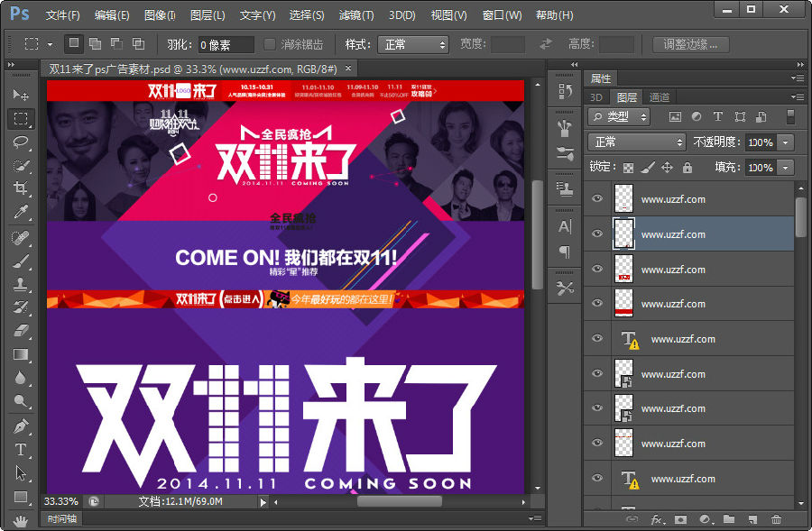Viewport: 812px width, 531px height.
Task: Select the Brush tool in toolbox
Action: tap(21, 261)
